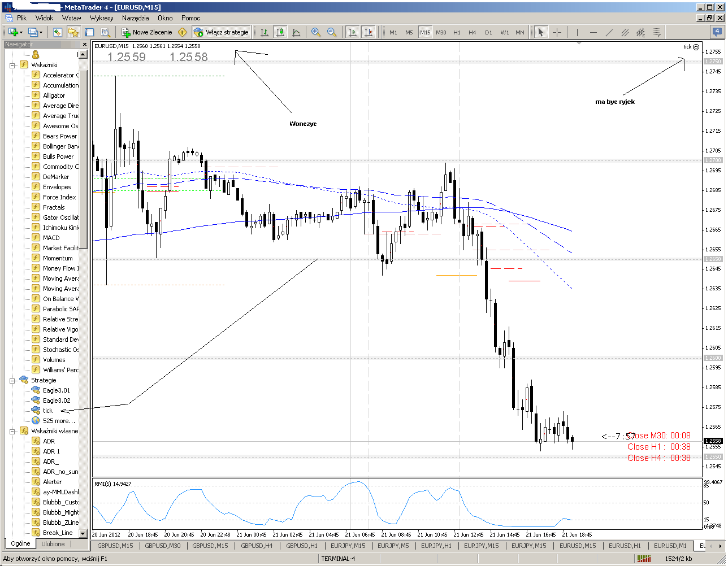Open the Strategy Tester toolbar icon
This screenshot has width=728, height=566.
[105, 32]
